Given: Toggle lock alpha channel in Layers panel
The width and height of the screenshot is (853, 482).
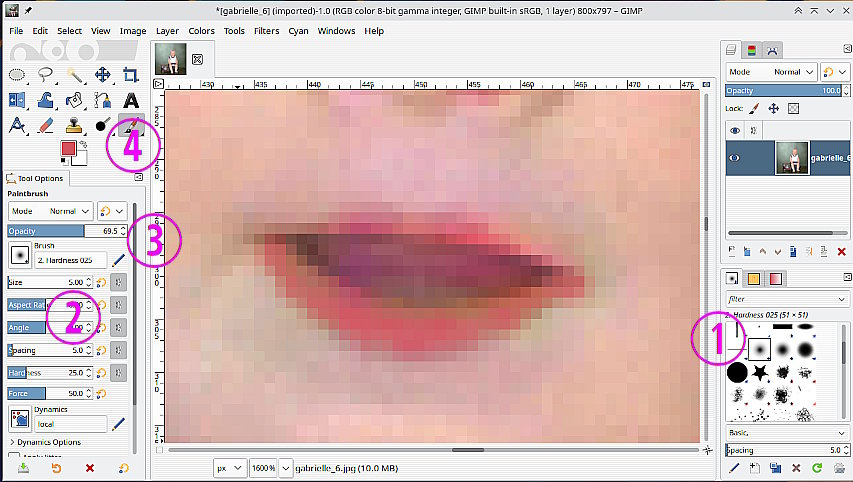Looking at the screenshot, I should pyautogui.click(x=793, y=108).
